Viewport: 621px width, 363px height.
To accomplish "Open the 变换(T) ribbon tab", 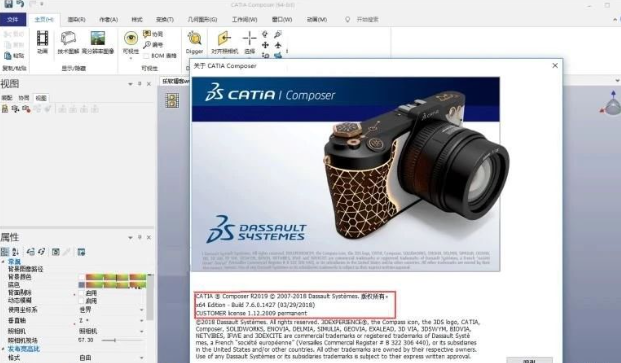I will click(165, 19).
